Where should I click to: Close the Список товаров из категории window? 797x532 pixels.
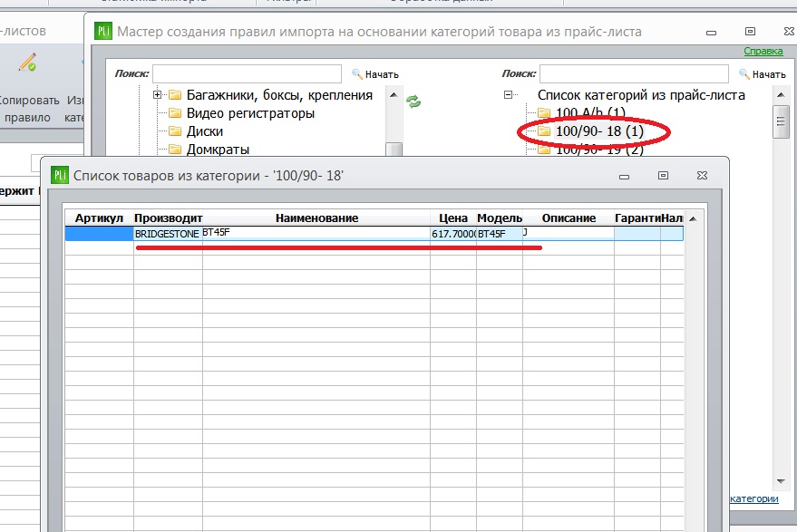click(x=702, y=175)
